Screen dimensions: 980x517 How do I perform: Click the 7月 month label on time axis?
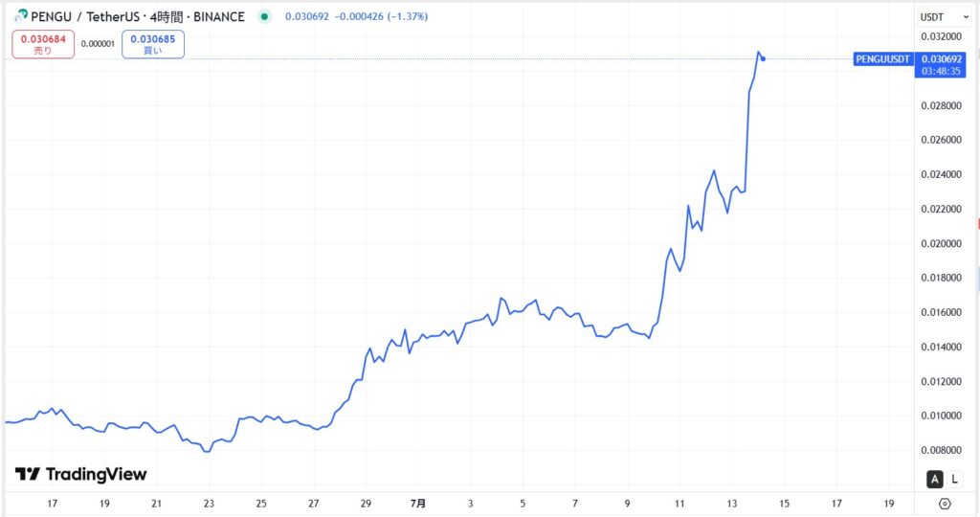(418, 504)
